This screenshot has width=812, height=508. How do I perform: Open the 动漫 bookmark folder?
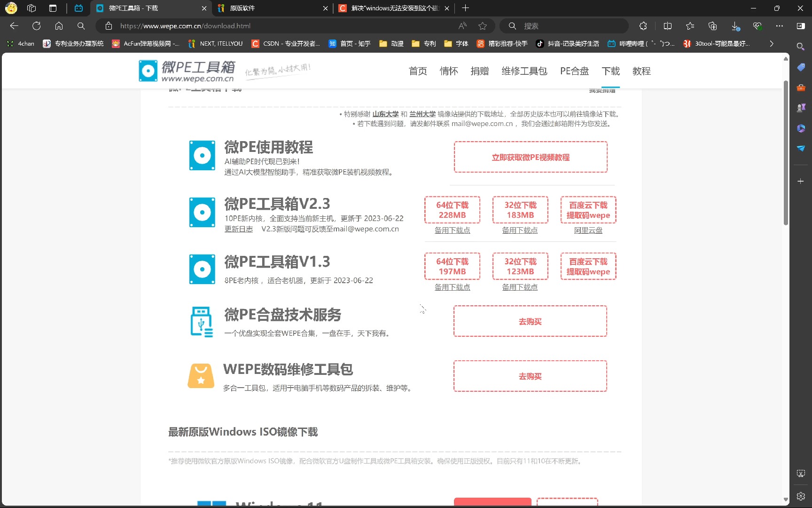point(391,44)
